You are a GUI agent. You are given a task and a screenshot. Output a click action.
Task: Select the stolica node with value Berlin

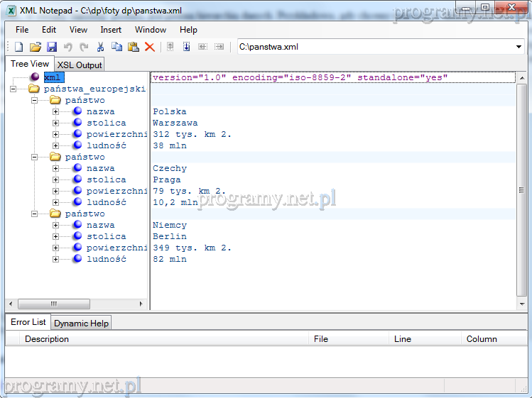pyautogui.click(x=106, y=237)
